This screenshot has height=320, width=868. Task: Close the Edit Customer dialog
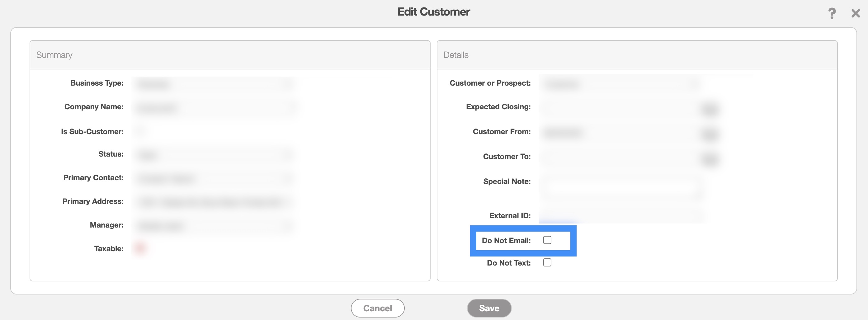(x=856, y=13)
